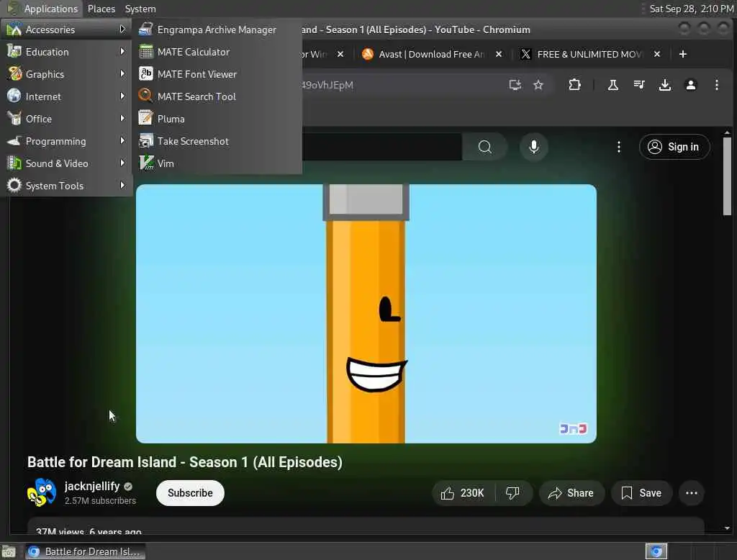Click the Graphics category icon

pos(14,74)
